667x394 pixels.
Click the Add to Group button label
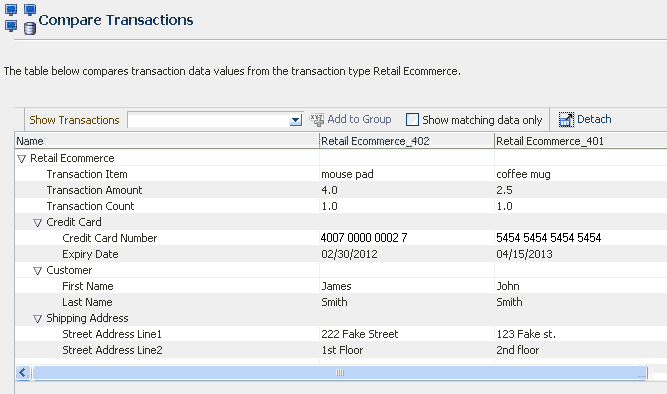tap(359, 120)
